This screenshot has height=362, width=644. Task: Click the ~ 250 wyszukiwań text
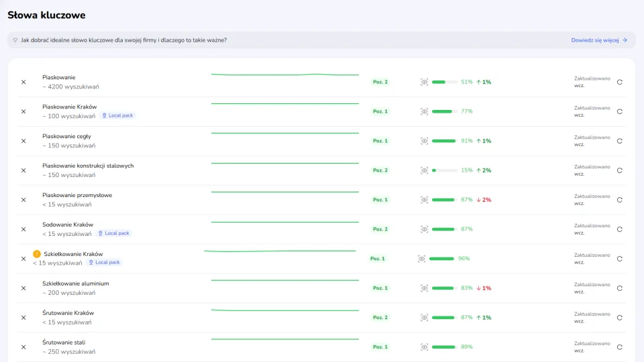[x=68, y=352]
